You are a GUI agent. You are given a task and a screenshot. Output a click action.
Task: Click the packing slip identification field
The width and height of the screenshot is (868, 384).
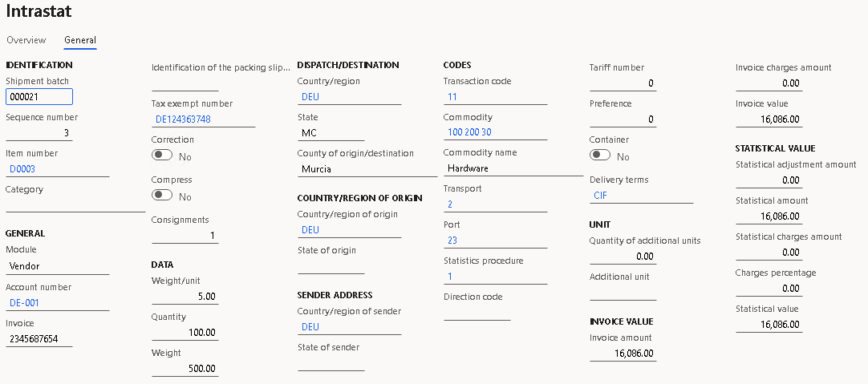185,83
